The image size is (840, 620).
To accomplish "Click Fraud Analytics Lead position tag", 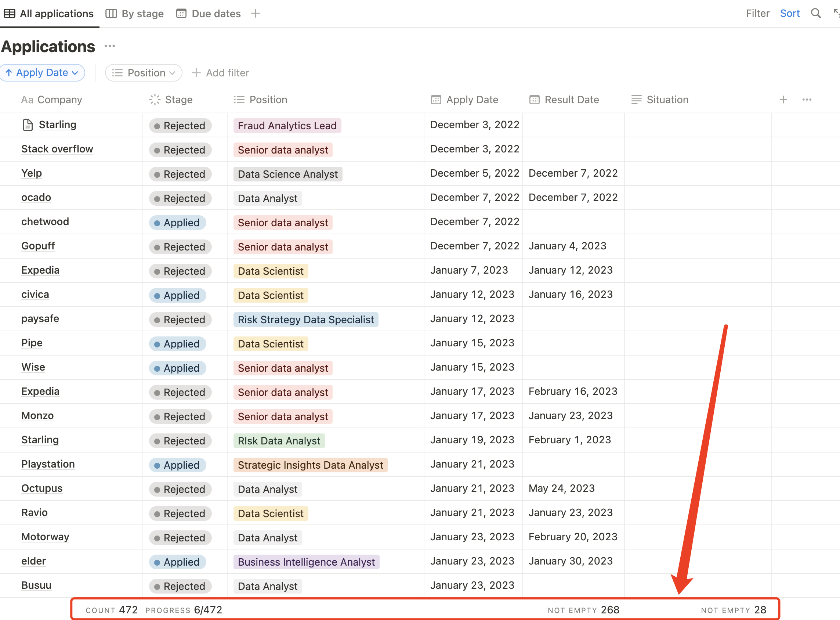I will pyautogui.click(x=287, y=126).
